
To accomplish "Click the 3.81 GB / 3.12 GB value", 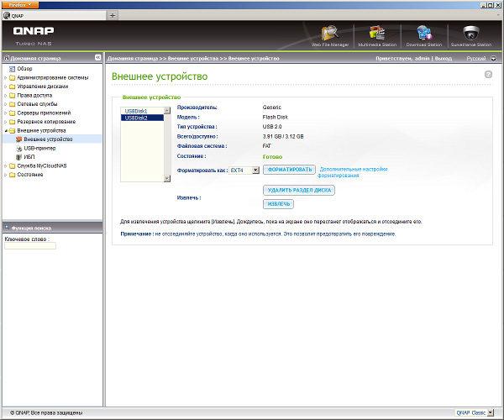I will (x=283, y=136).
